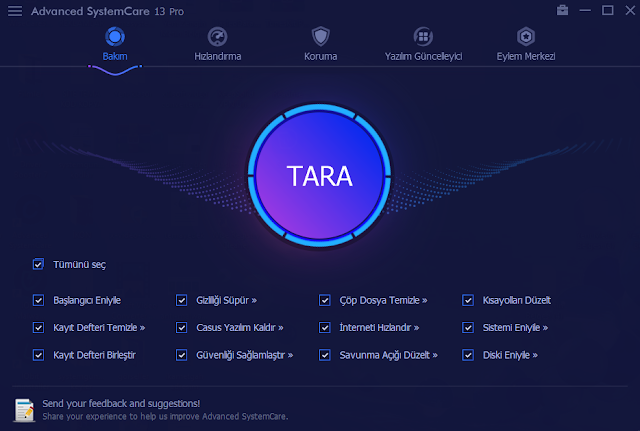Screen dimensions: 640x431
Task: Click the Yazılım Güncelleyici grid icon
Action: pos(423,37)
